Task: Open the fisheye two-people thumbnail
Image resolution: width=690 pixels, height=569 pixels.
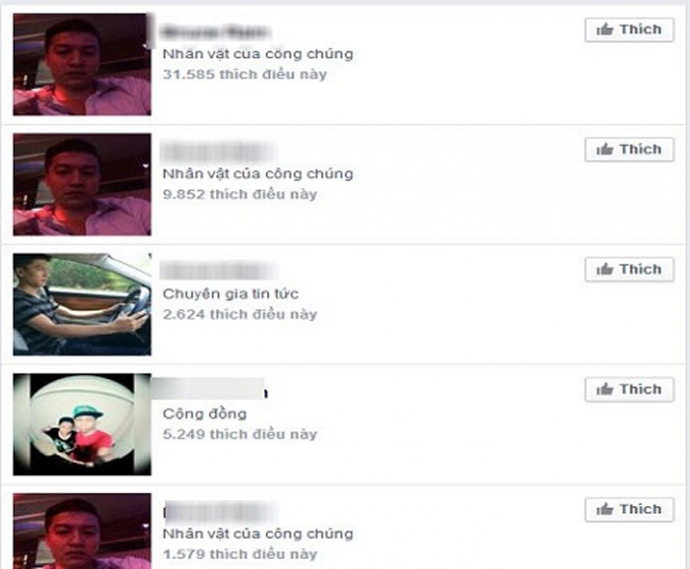Action: (82, 425)
